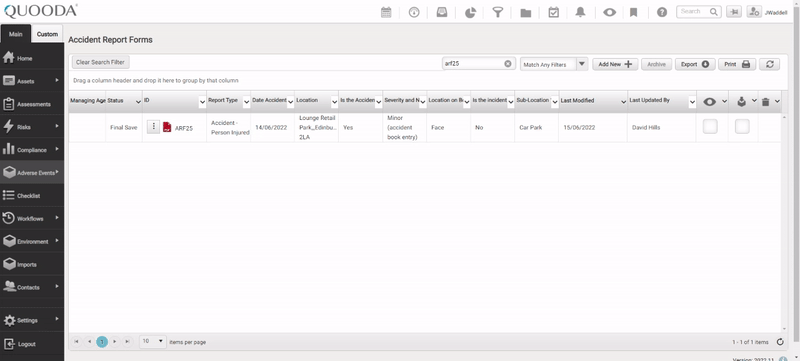Go to the previous page of results
This screenshot has width=800, height=361.
point(89,342)
